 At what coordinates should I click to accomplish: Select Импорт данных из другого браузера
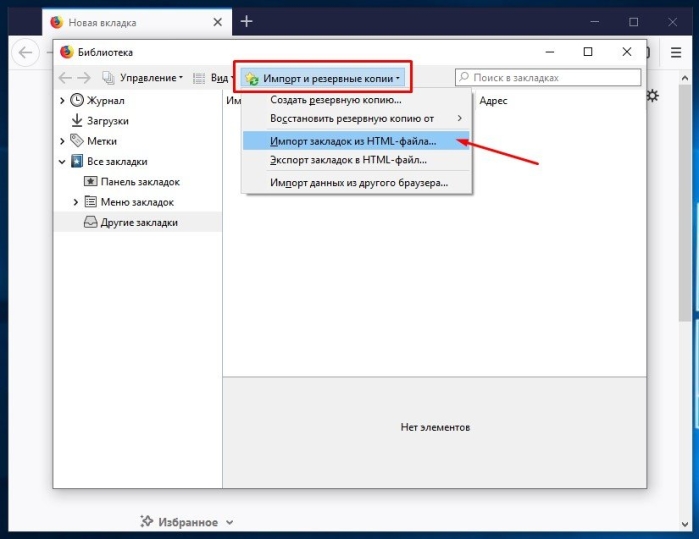click(356, 183)
